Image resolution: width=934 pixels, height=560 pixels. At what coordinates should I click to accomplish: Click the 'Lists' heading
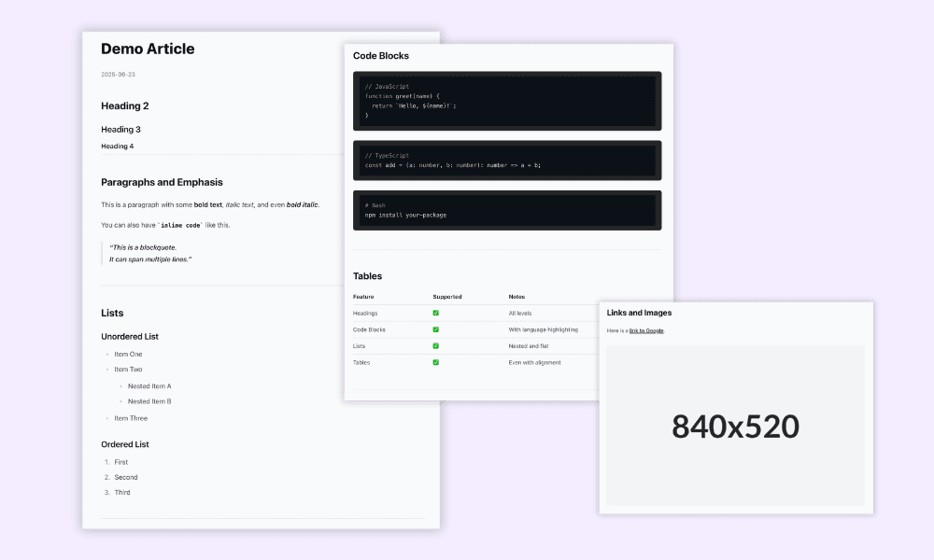[x=112, y=313]
